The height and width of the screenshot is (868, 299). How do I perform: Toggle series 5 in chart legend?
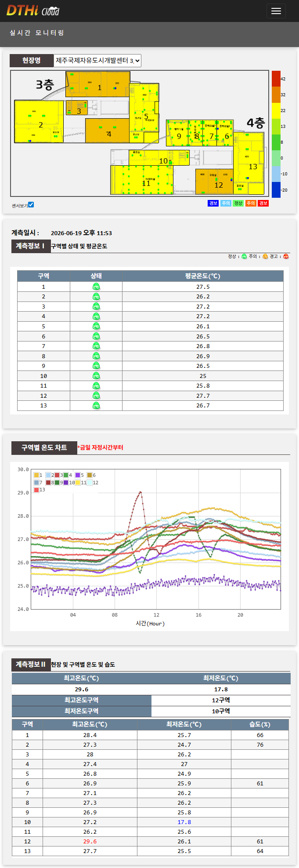[x=78, y=475]
